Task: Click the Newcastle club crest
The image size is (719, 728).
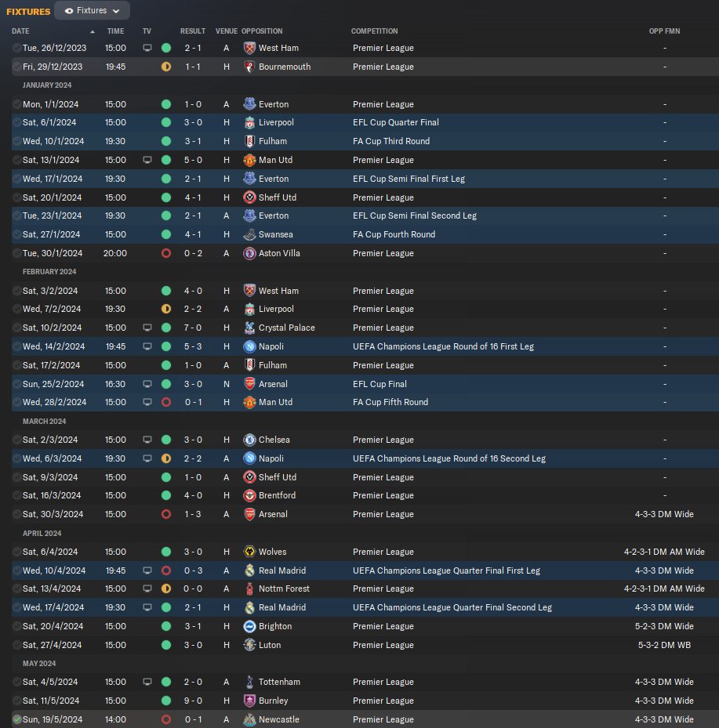Action: click(x=249, y=719)
